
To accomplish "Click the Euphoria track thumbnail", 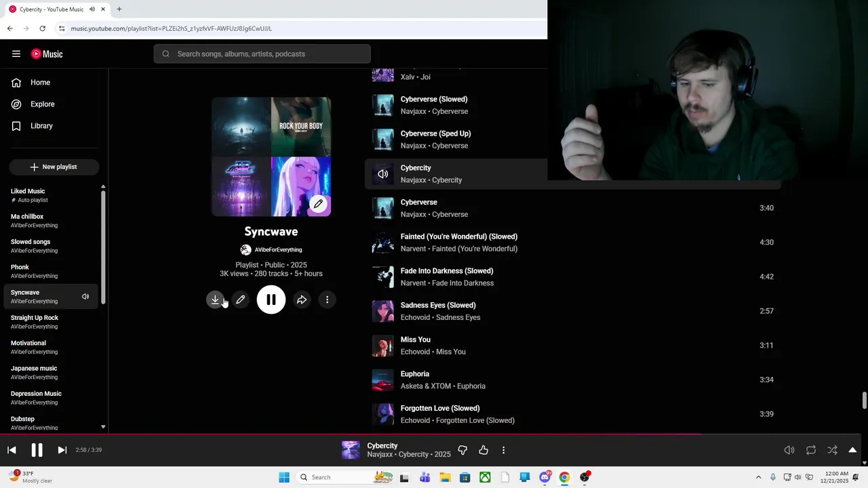I will click(x=383, y=380).
